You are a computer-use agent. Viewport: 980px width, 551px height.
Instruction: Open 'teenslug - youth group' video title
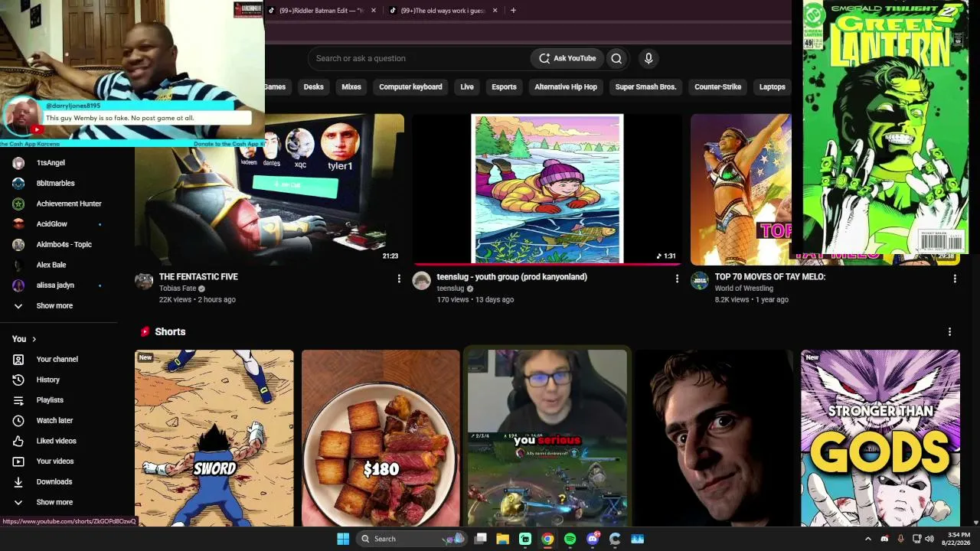point(511,277)
